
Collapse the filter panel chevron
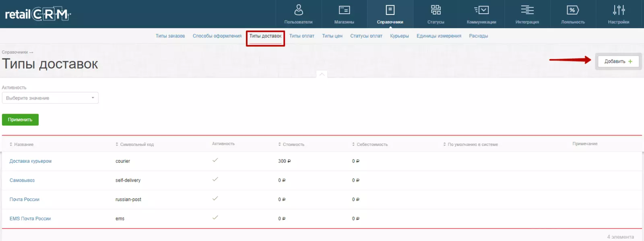[322, 74]
